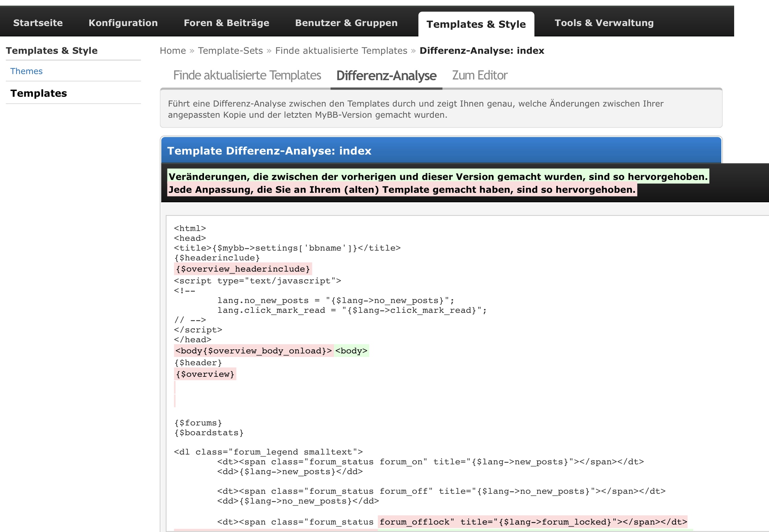Open Benutzer & Gruppen tab
769x532 pixels.
(346, 23)
